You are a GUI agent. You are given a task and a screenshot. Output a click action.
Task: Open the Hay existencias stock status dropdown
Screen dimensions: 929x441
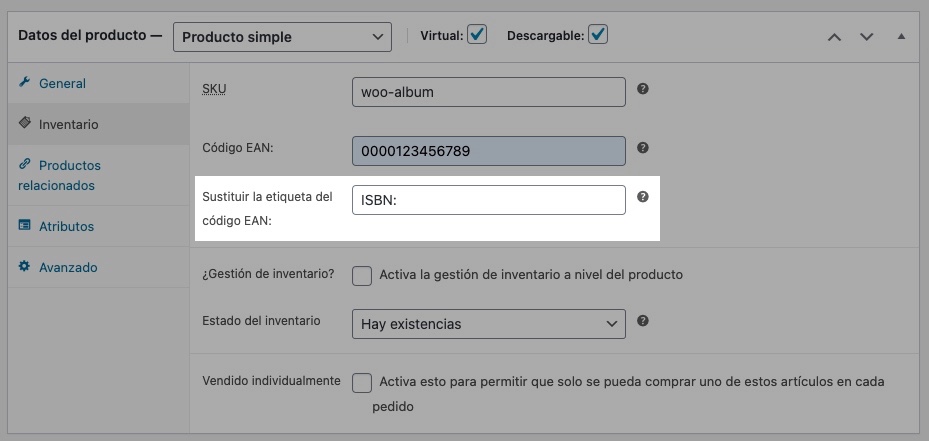(x=488, y=324)
